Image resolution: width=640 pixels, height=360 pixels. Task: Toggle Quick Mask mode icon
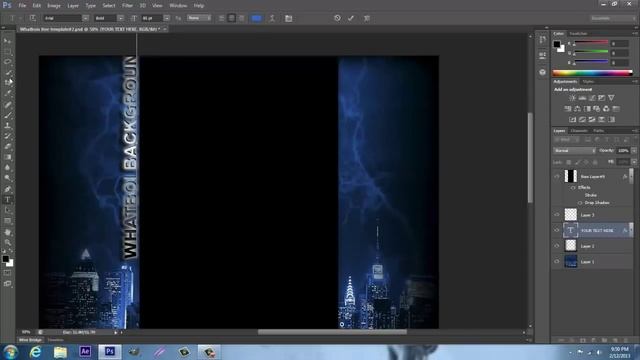point(7,273)
